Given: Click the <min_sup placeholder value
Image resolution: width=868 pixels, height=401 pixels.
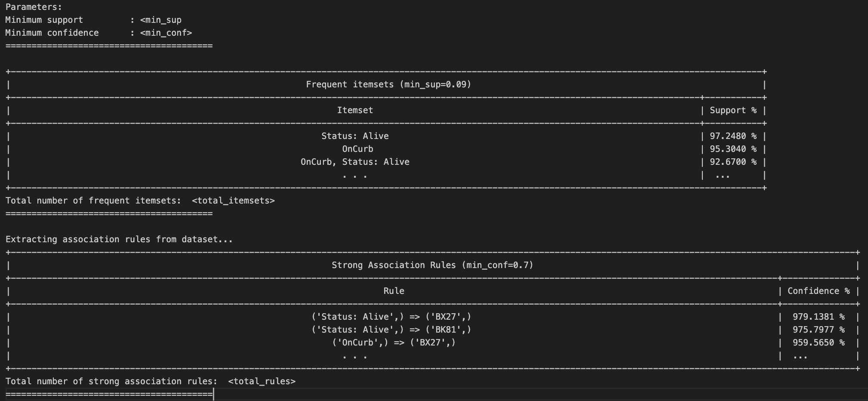Looking at the screenshot, I should (x=161, y=20).
